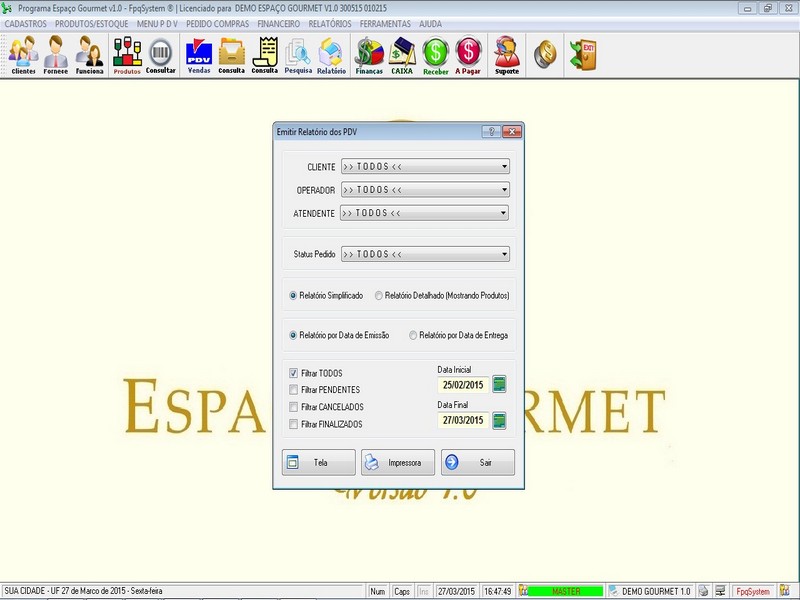
Task: Select Relatório Simplificado radio button
Action: (x=293, y=295)
